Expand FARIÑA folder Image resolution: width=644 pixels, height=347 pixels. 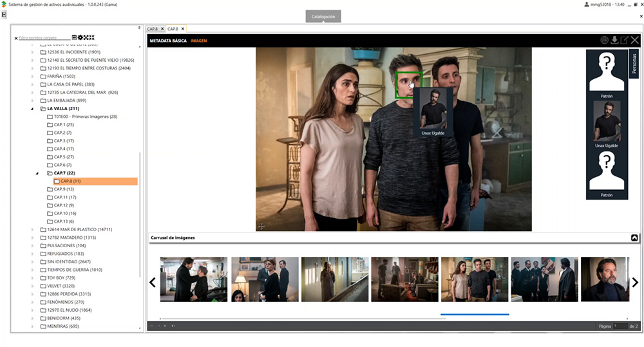point(32,77)
